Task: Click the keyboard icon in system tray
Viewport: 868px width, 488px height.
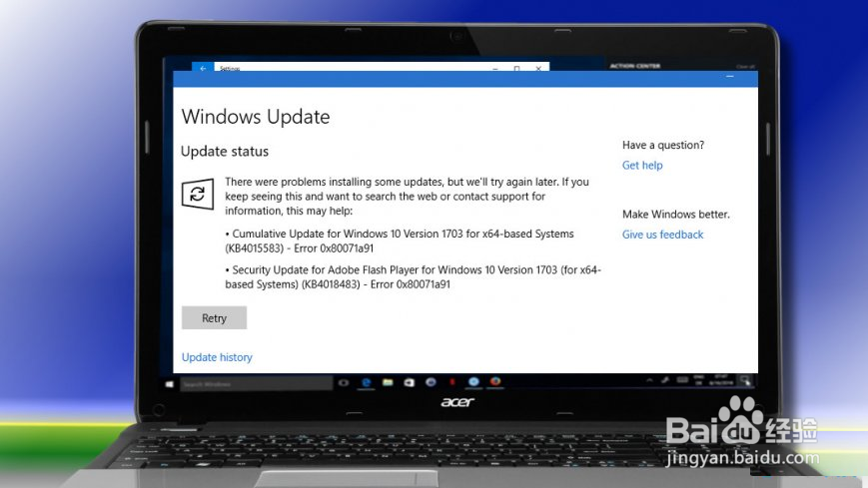Action: 683,380
